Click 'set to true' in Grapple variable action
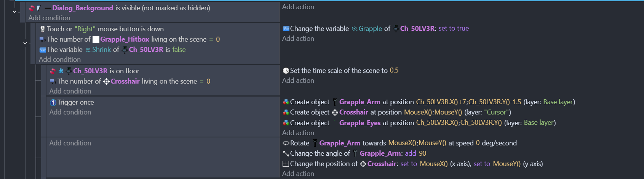 (x=454, y=28)
